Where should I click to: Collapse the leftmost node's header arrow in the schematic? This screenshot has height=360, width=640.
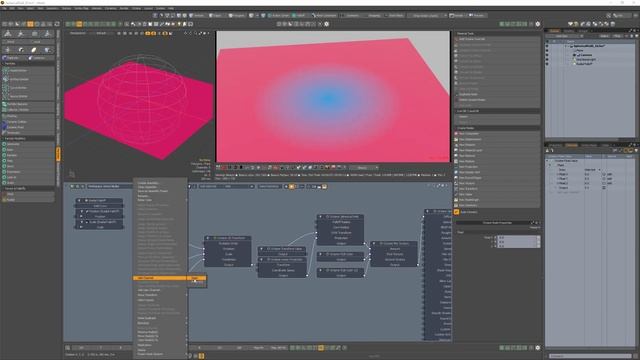click(x=80, y=200)
